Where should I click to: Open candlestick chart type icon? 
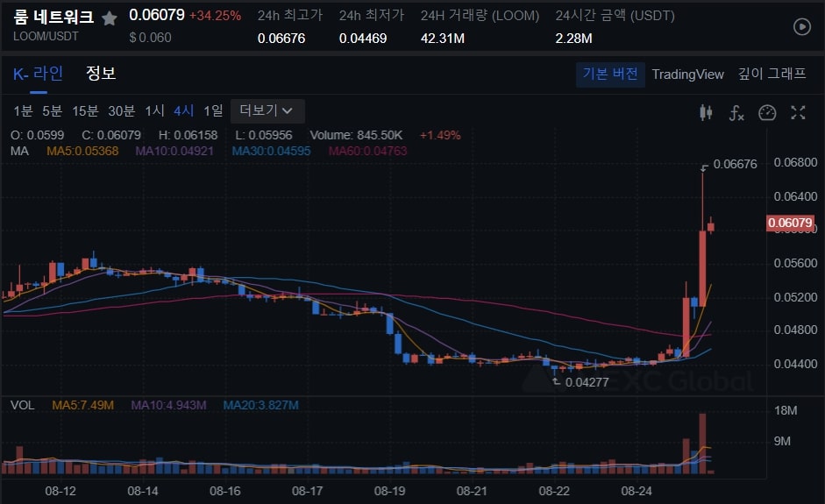[706, 112]
